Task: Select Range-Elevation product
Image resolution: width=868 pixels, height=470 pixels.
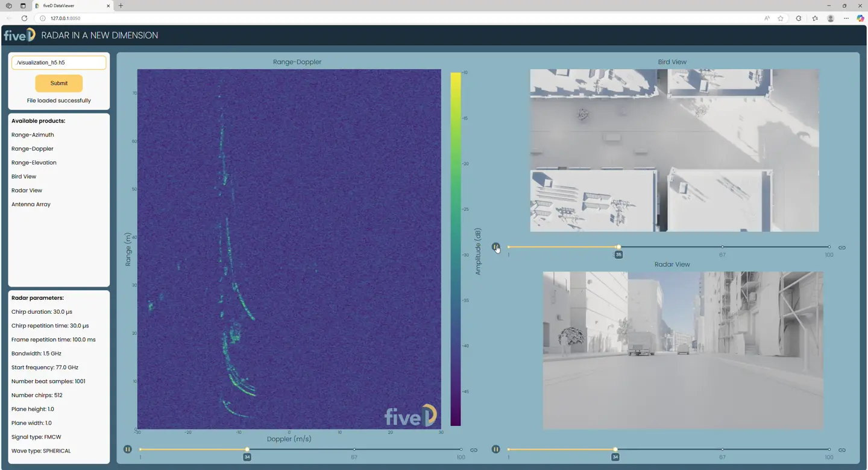Action: click(34, 162)
